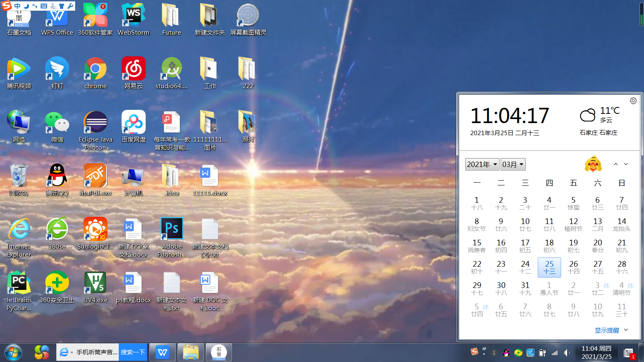Toggle the Sogou moon half-width mode

pyautogui.click(x=26, y=6)
